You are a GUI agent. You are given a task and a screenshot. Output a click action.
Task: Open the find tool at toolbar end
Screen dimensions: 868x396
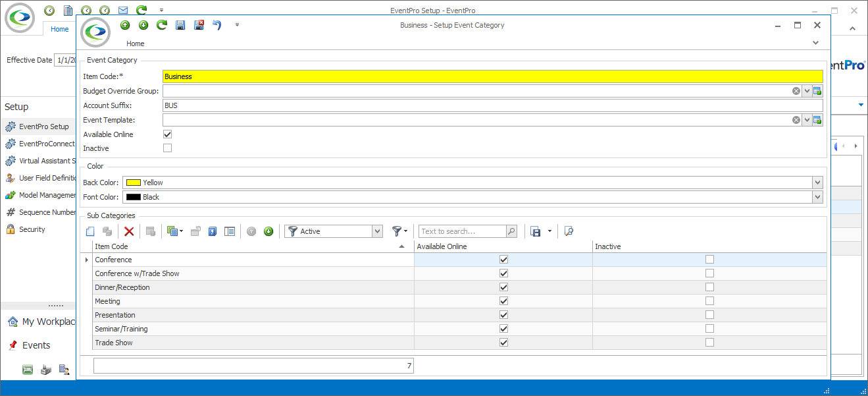click(x=569, y=231)
